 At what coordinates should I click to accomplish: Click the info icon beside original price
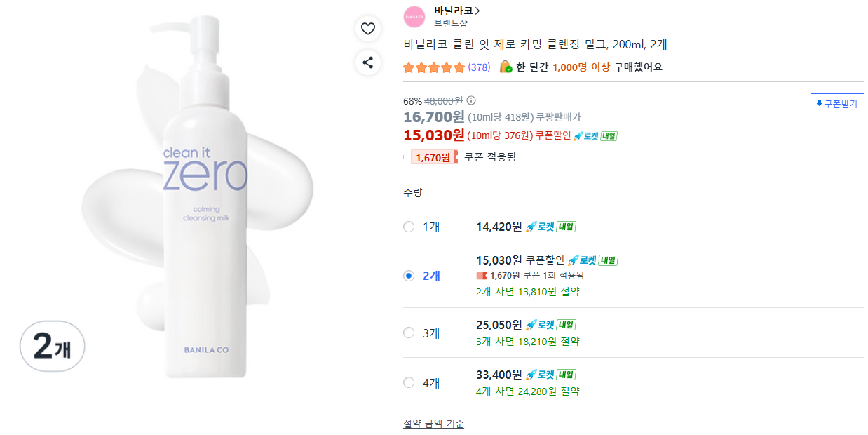pos(471,100)
